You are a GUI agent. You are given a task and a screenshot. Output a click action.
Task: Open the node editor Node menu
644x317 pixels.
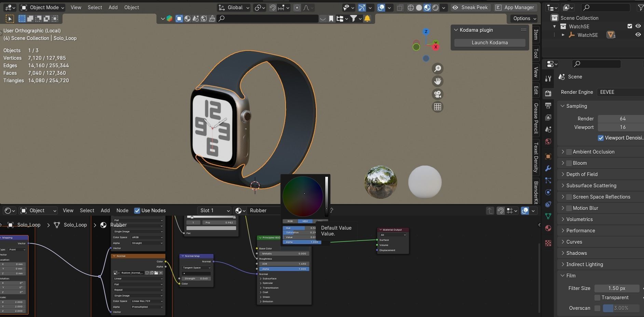[122, 211]
